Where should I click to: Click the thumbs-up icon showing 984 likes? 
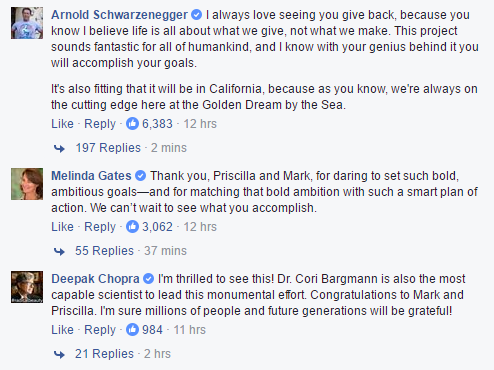pos(132,330)
